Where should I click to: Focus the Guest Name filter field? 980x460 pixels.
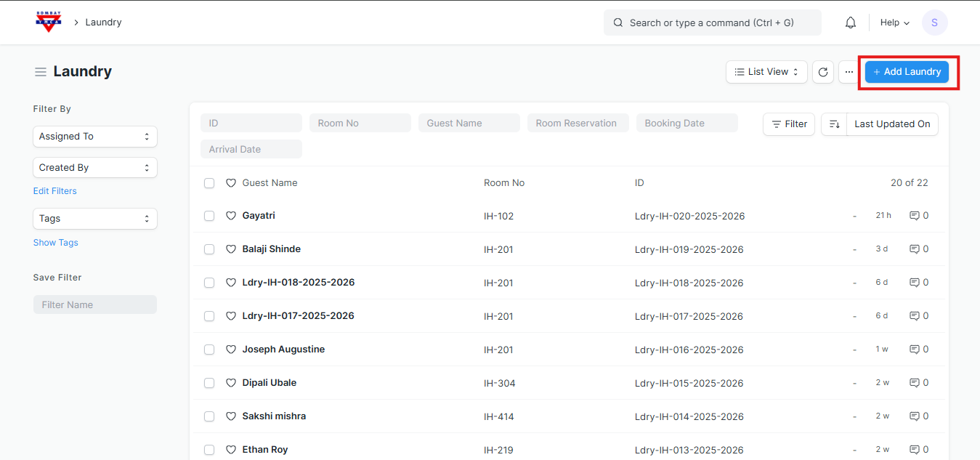(x=469, y=124)
